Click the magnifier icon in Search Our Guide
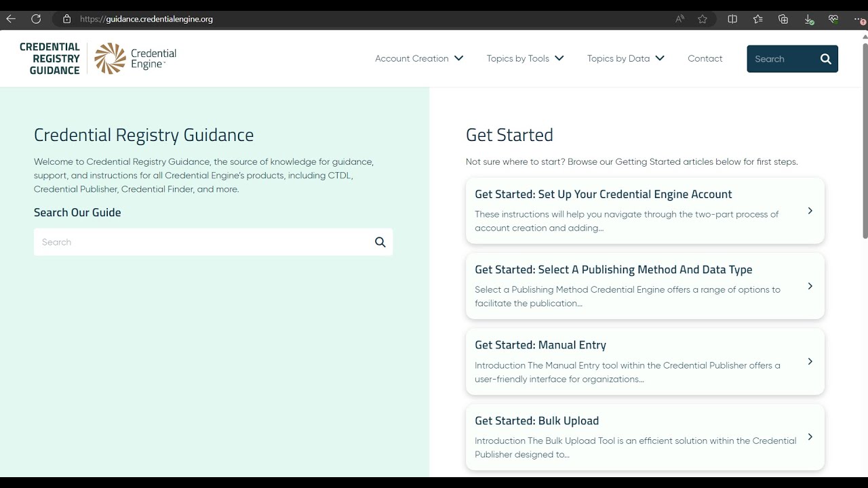 tap(380, 242)
